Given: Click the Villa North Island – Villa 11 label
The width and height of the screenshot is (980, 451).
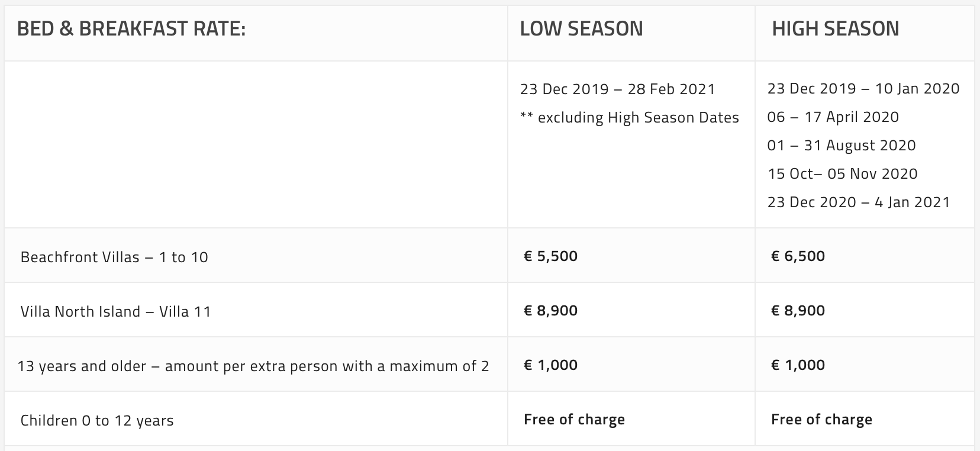Looking at the screenshot, I should pyautogui.click(x=115, y=311).
